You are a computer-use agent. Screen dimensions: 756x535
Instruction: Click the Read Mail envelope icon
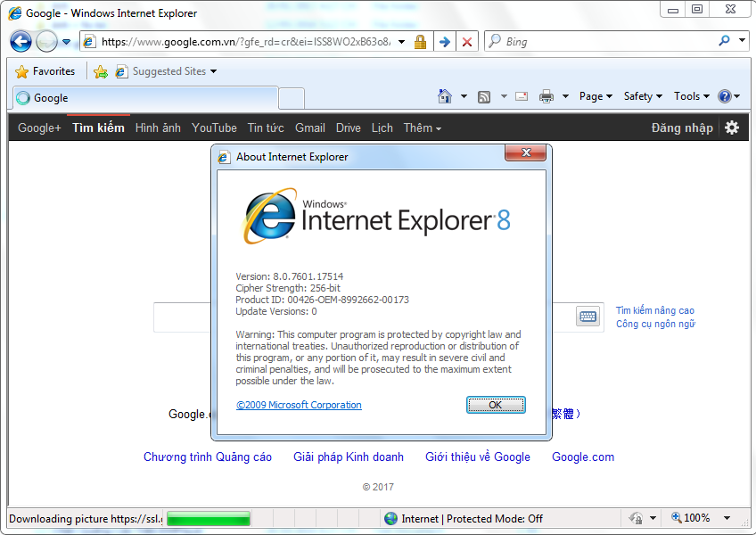click(522, 96)
